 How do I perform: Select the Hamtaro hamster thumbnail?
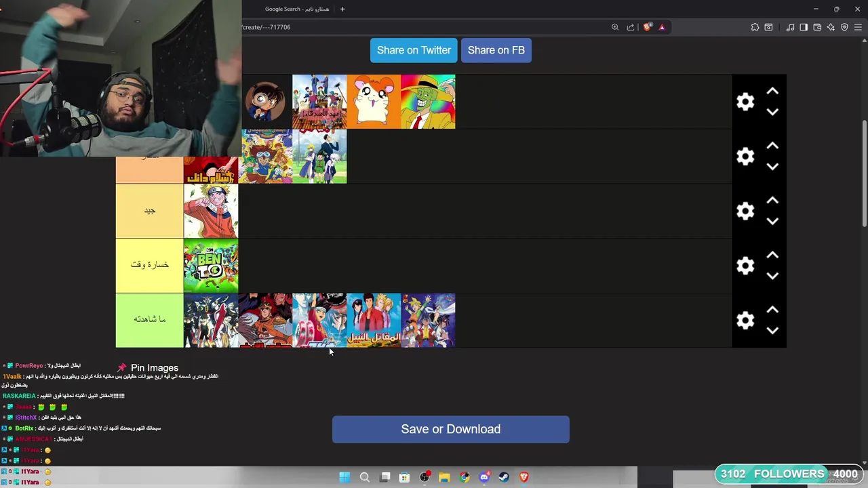(374, 102)
